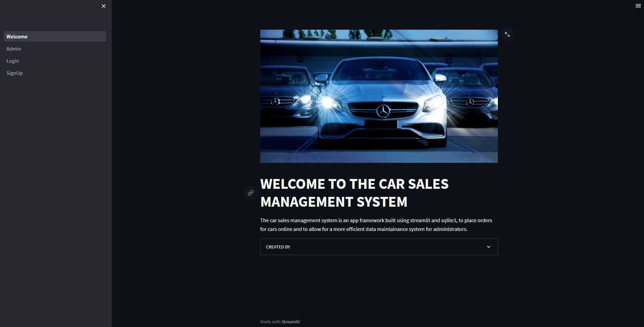Screen dimensions: 644x327
Task: Open the Streamlit footer link
Action: [291, 322]
